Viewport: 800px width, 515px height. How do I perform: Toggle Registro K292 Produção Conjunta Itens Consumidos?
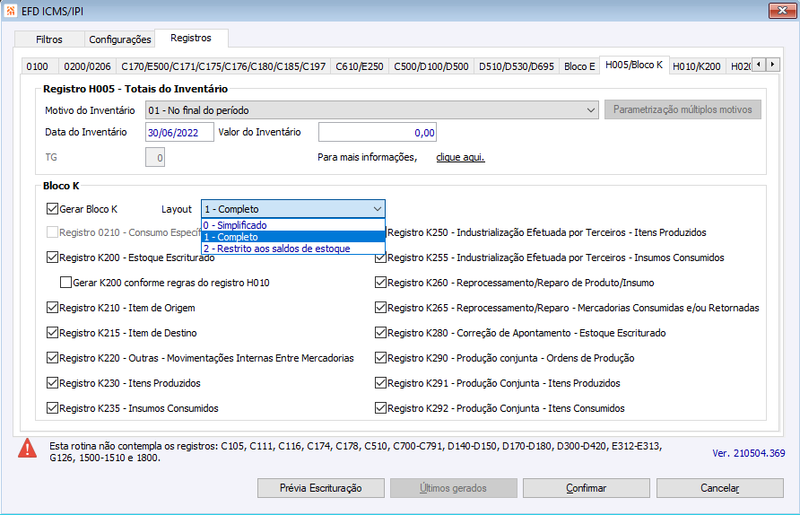point(381,408)
